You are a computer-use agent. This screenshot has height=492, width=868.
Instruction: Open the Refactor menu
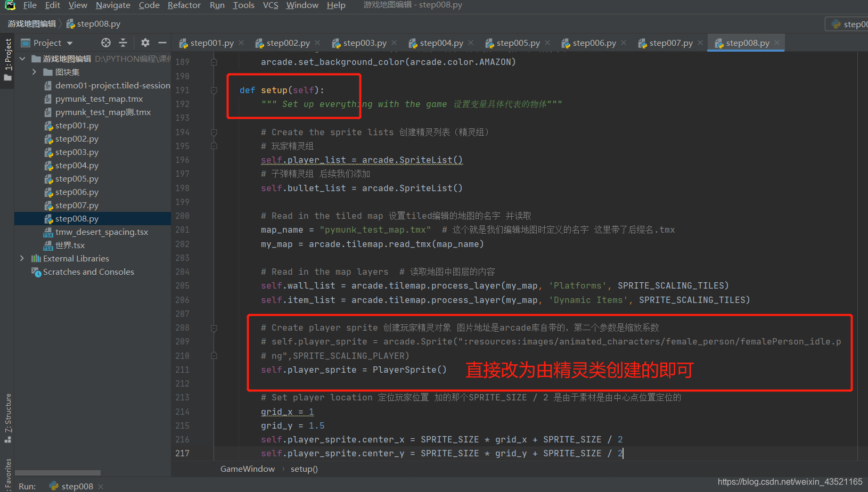click(184, 5)
